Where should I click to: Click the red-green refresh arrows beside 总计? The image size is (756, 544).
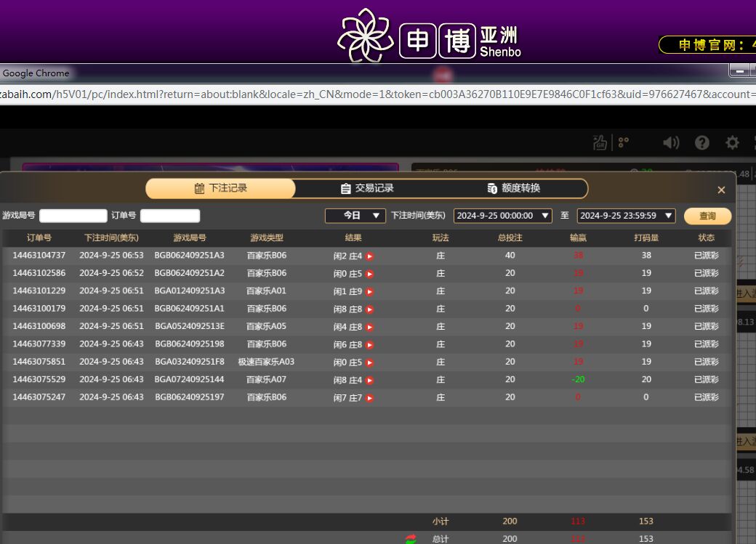pos(411,539)
